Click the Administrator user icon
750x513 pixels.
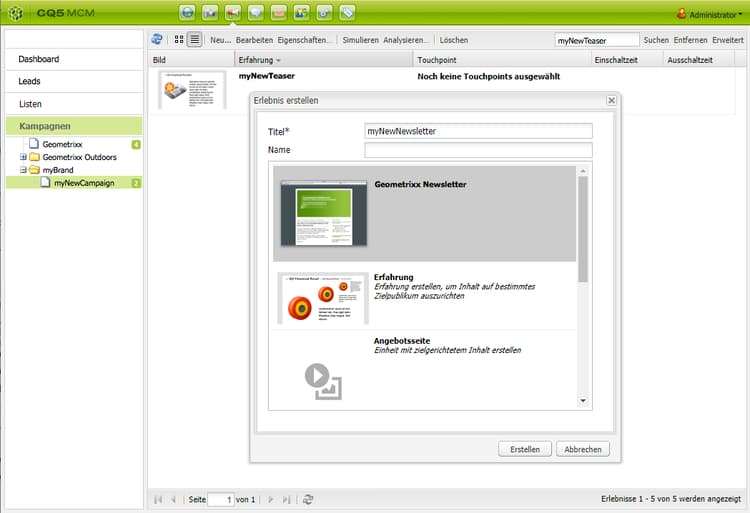click(682, 14)
